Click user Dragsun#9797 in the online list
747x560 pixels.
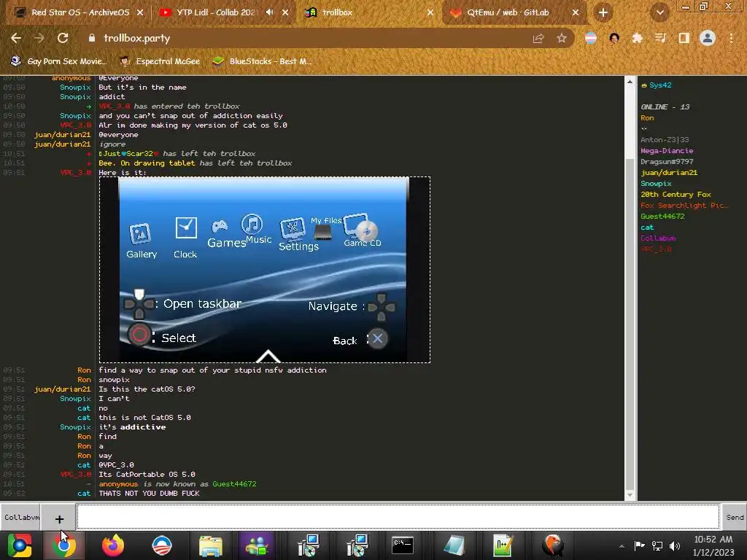[667, 161]
